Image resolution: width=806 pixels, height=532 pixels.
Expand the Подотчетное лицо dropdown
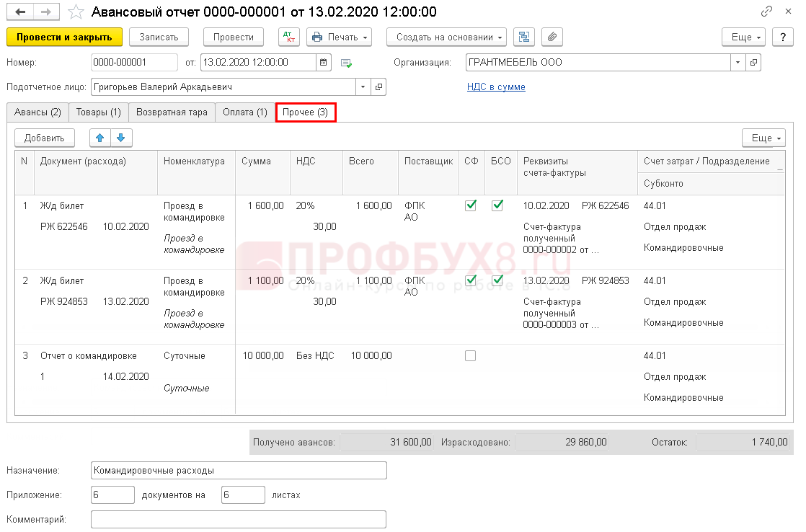pos(363,87)
